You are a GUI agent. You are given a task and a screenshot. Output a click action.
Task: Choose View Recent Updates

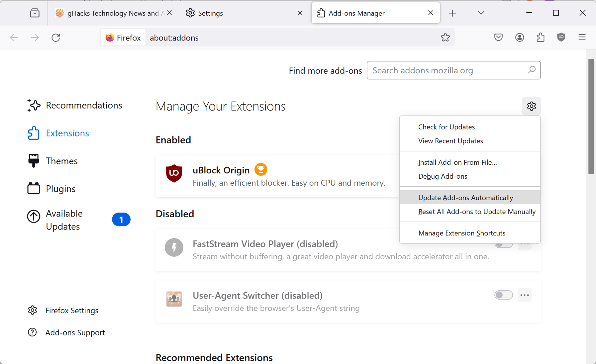[470, 141]
